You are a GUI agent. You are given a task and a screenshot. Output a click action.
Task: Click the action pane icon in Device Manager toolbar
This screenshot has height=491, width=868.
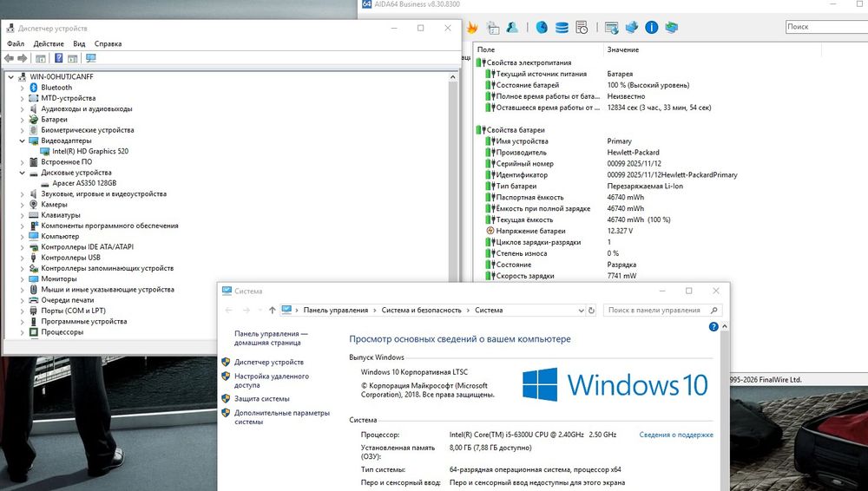(x=73, y=58)
